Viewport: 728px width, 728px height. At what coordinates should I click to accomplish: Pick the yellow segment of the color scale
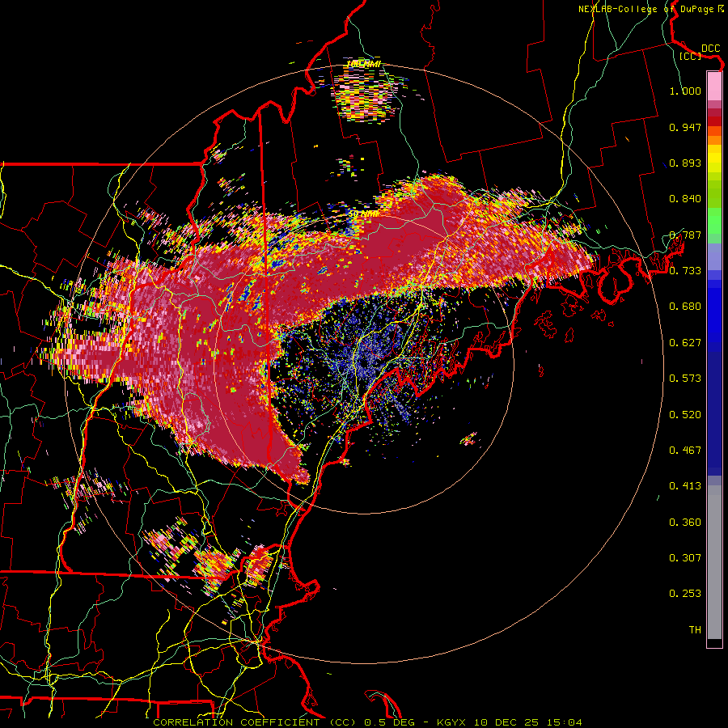714,159
